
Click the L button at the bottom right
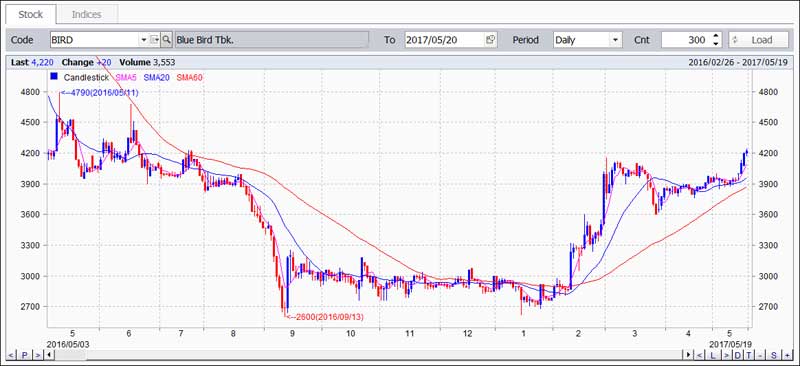pyautogui.click(x=713, y=355)
